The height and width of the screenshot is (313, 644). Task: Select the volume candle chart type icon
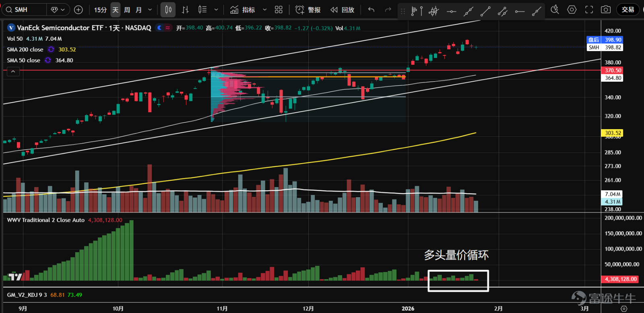pos(202,10)
